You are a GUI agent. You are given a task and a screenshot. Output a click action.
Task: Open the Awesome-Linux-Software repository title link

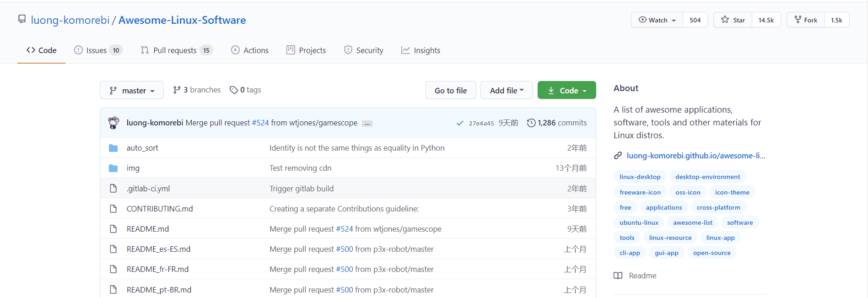click(x=182, y=20)
